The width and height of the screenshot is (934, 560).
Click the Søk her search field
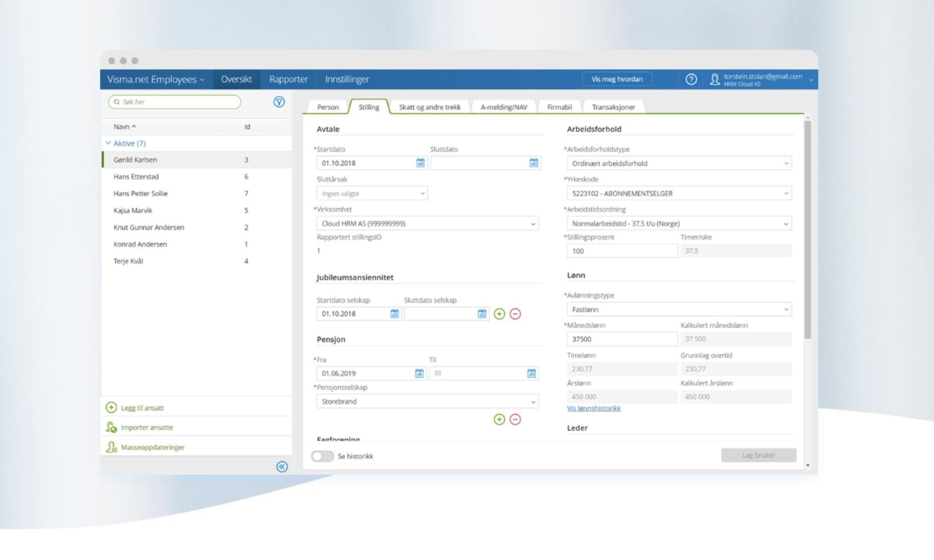(x=175, y=102)
